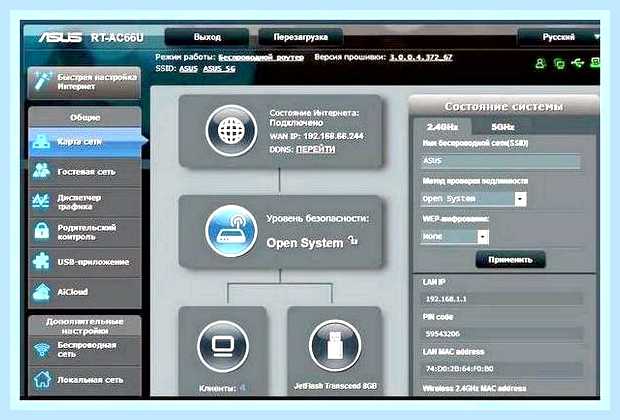Click the Выход logout button
Viewport: 620px width, 420px height.
pos(207,37)
